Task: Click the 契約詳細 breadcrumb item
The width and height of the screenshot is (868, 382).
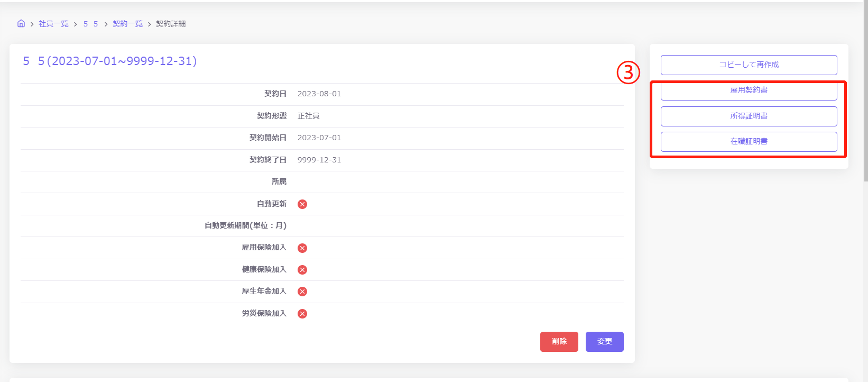Action: click(x=171, y=24)
